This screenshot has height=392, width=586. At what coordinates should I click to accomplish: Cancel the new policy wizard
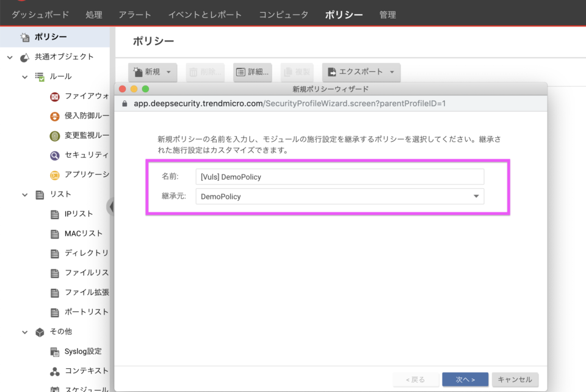pos(515,379)
